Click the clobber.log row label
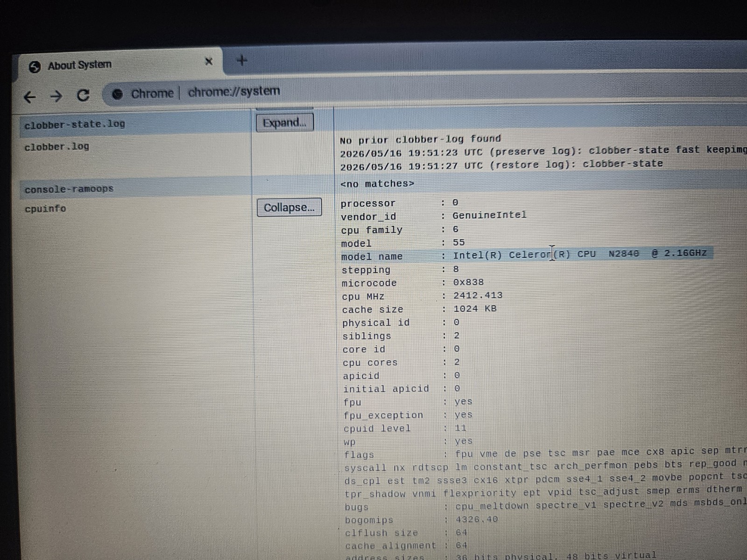 [56, 147]
